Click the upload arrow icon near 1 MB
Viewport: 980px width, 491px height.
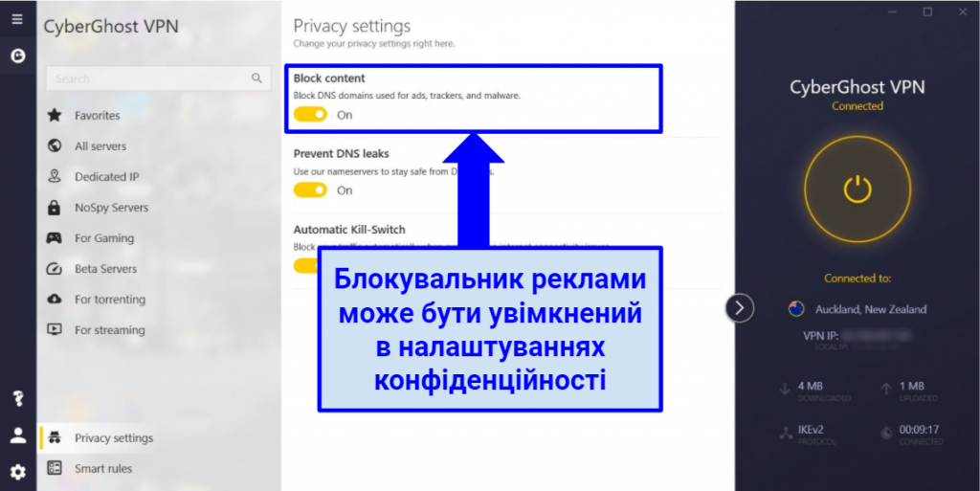(886, 390)
